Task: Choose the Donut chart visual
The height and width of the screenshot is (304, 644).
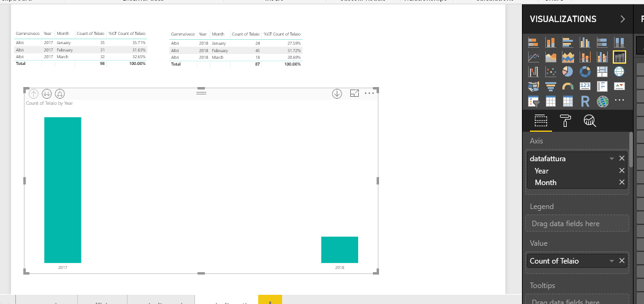Action: click(585, 72)
